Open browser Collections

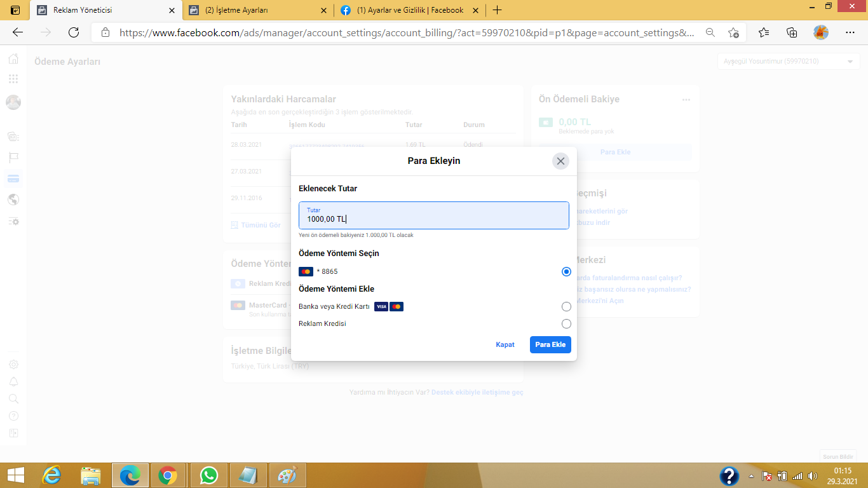pyautogui.click(x=792, y=32)
